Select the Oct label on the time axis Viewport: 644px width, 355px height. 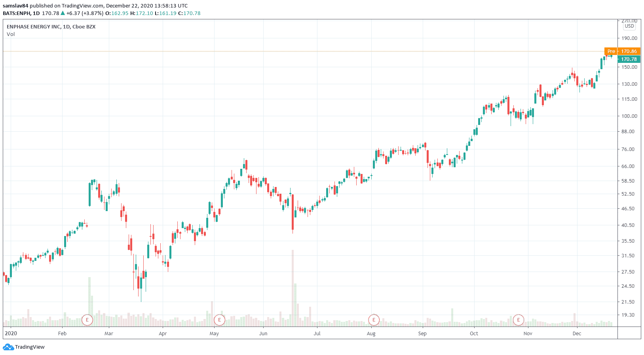click(474, 333)
